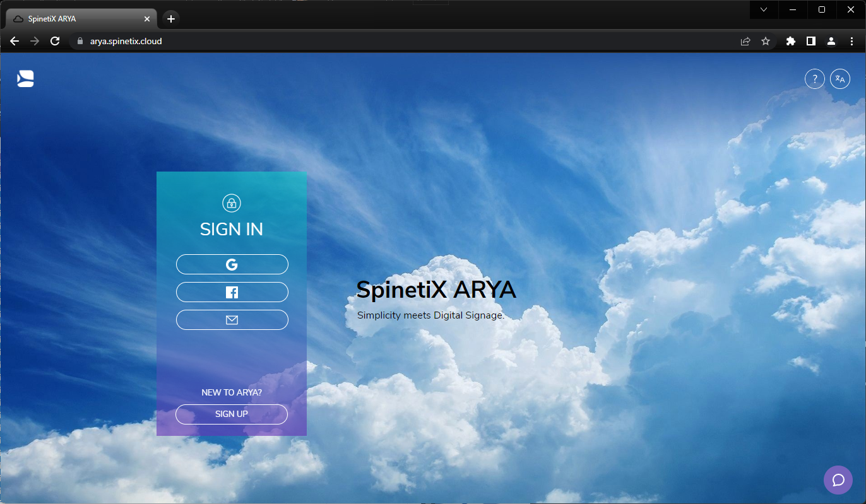Go back with the browser back arrow

point(15,41)
